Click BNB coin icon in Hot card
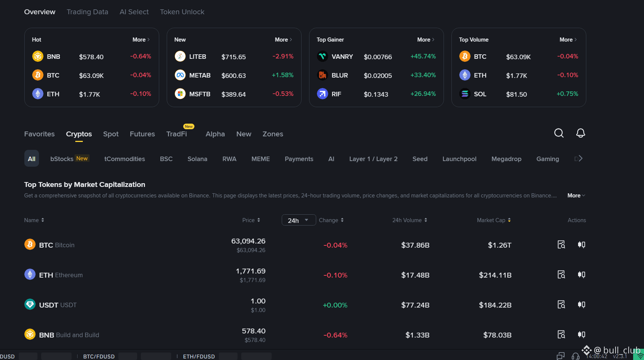644x360 pixels. pyautogui.click(x=38, y=56)
